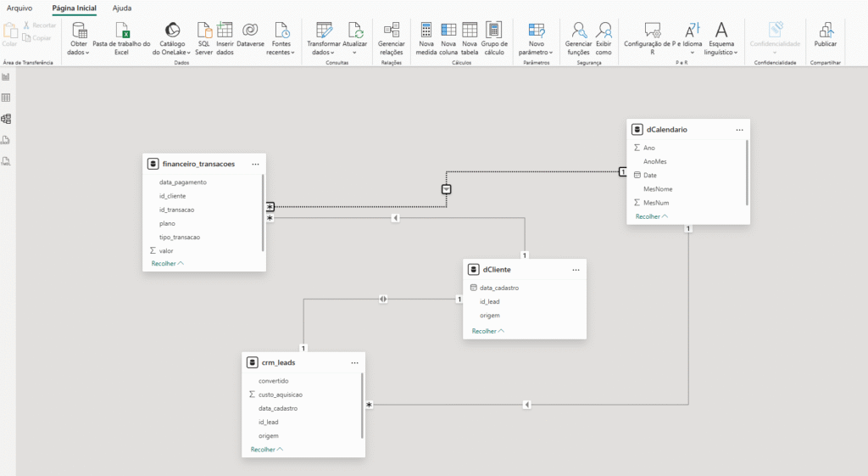Open more options for crm_leads table
The image size is (868, 476).
click(x=355, y=362)
